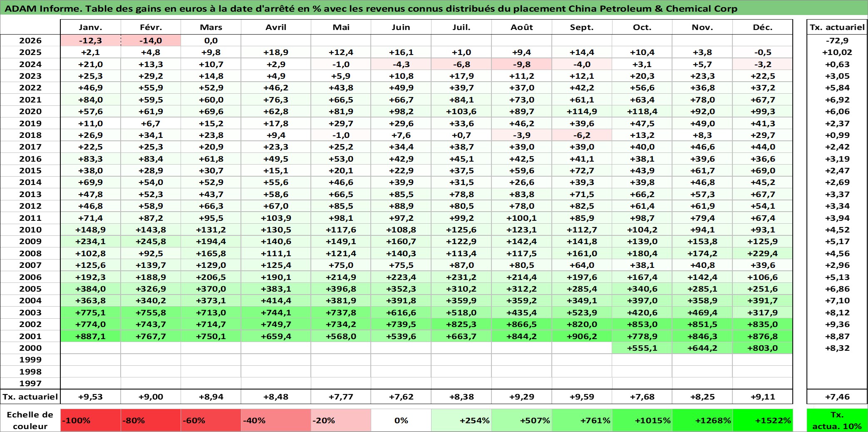The width and height of the screenshot is (868, 432).
Task: Click the Déc. column header
Action: pos(762,27)
